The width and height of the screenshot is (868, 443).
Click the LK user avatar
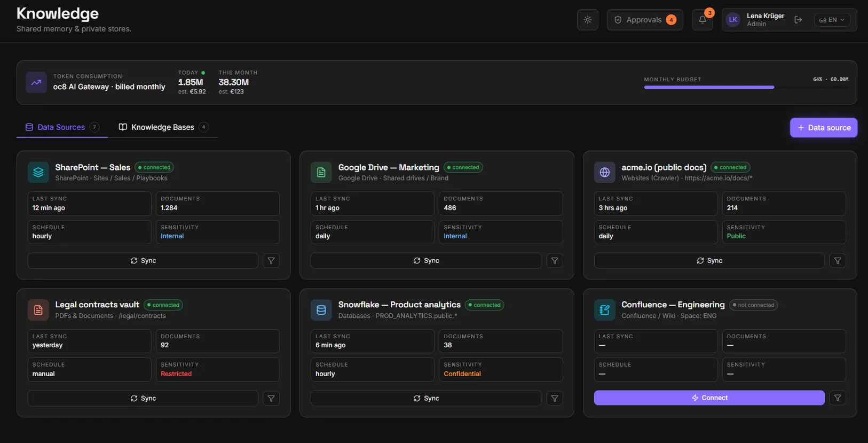[733, 20]
